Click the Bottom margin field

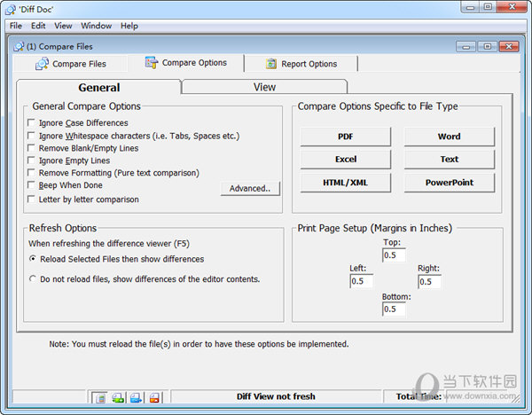394,309
